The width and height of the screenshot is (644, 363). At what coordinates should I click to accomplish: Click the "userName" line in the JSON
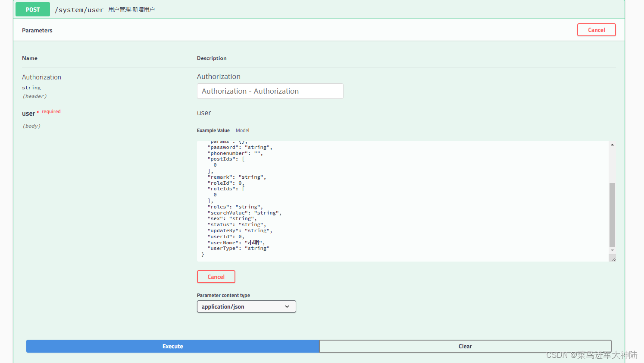[x=236, y=243]
